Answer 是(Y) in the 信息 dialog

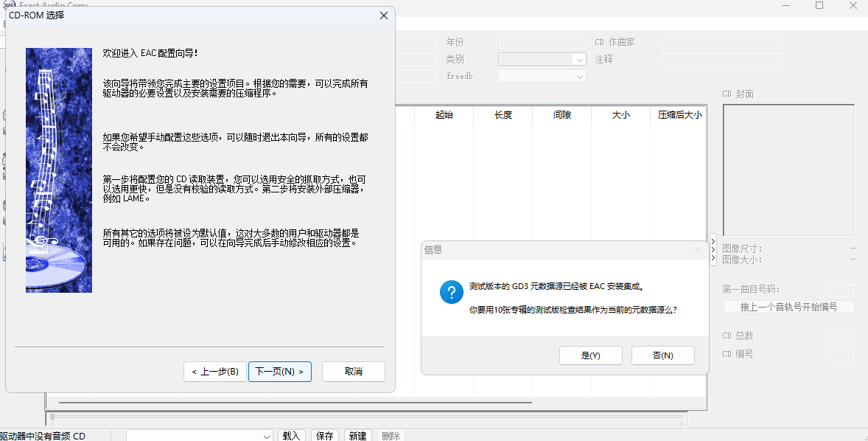591,355
